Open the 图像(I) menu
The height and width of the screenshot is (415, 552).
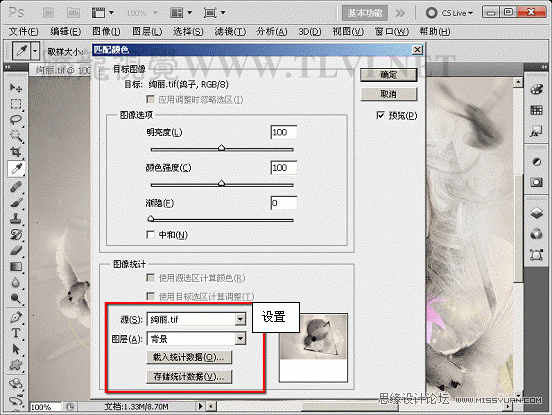106,32
